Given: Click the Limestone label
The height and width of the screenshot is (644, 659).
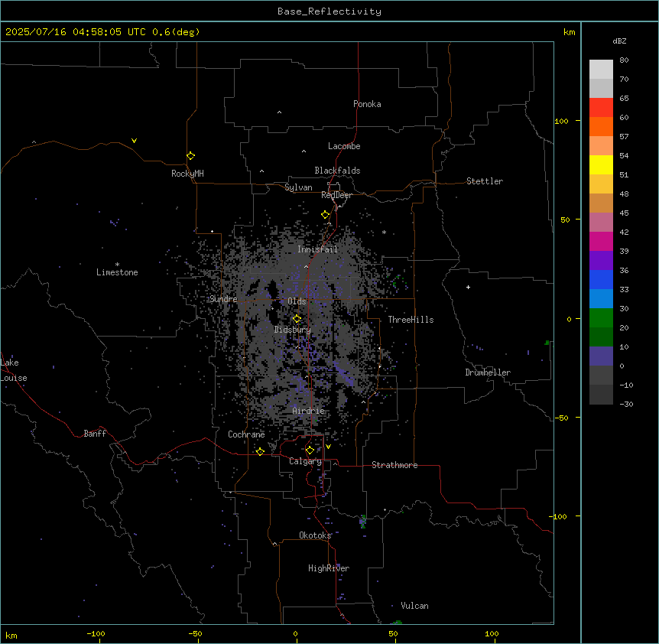Looking at the screenshot, I should [117, 272].
